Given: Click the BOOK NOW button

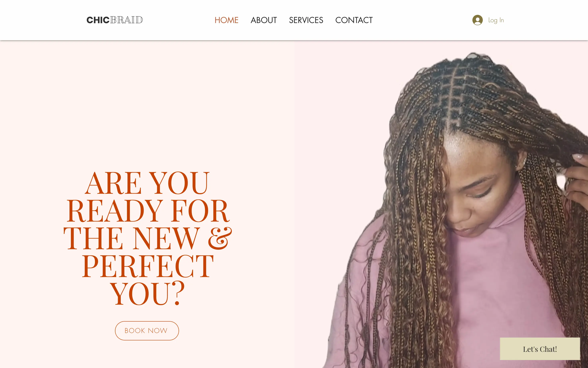Looking at the screenshot, I should 147,331.
